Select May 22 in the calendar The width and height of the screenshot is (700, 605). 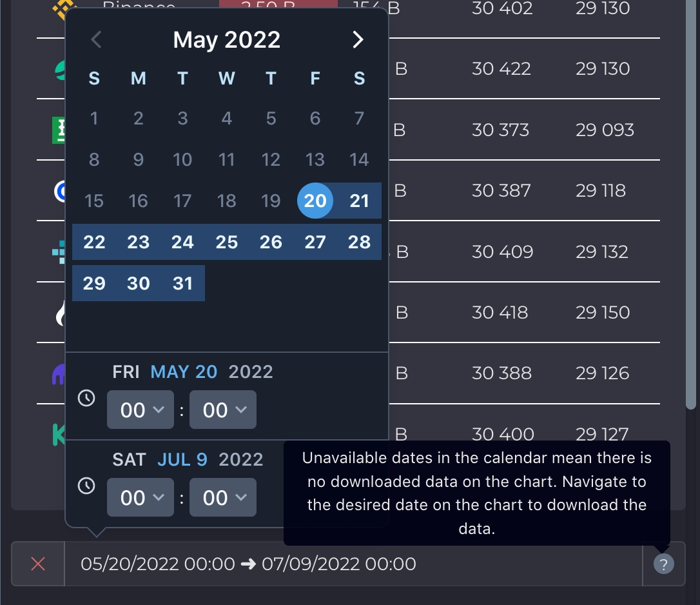(x=94, y=242)
